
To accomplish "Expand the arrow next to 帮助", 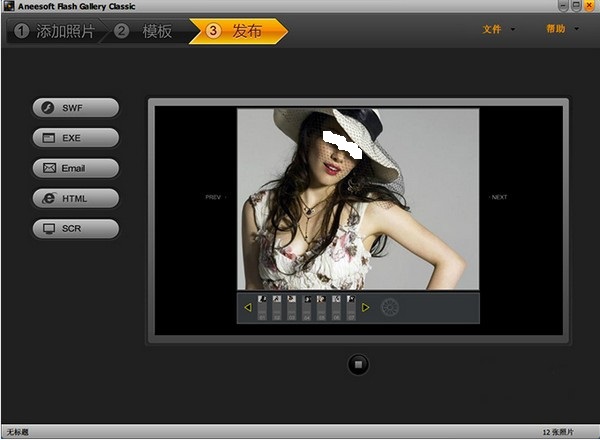I will point(576,29).
